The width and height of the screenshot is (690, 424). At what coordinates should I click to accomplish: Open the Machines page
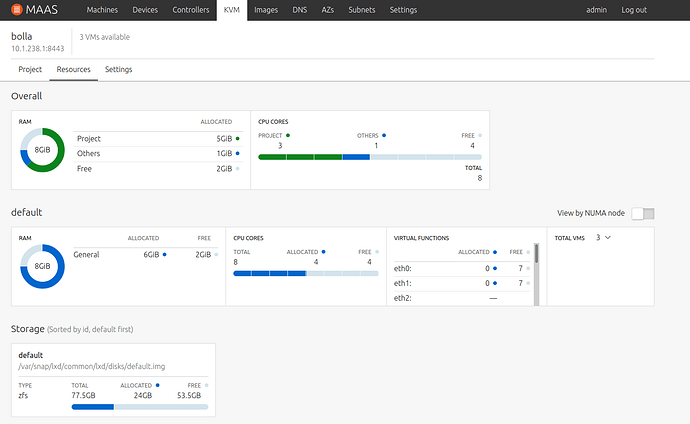click(x=102, y=10)
